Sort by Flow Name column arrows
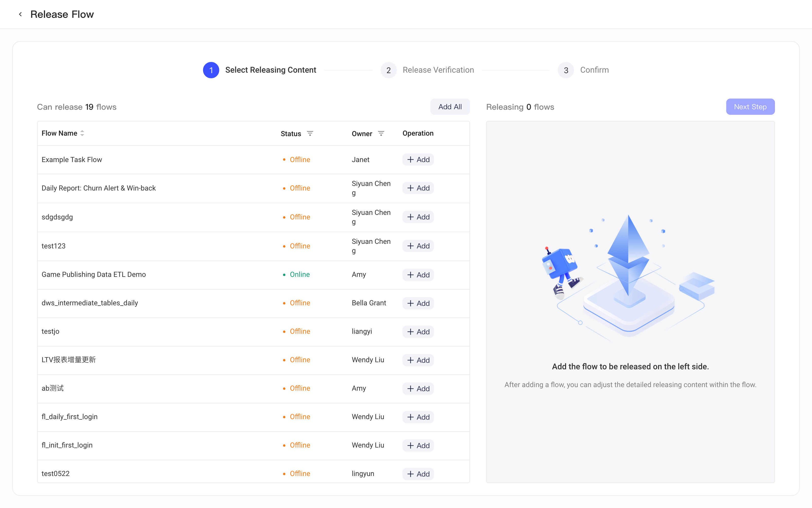The image size is (812, 508). [x=82, y=133]
